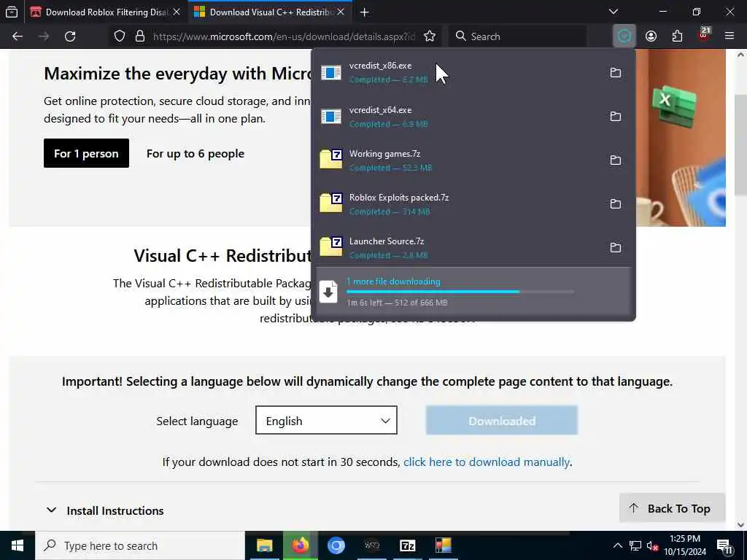Show vcredist_x86.exe in folder

tap(616, 72)
